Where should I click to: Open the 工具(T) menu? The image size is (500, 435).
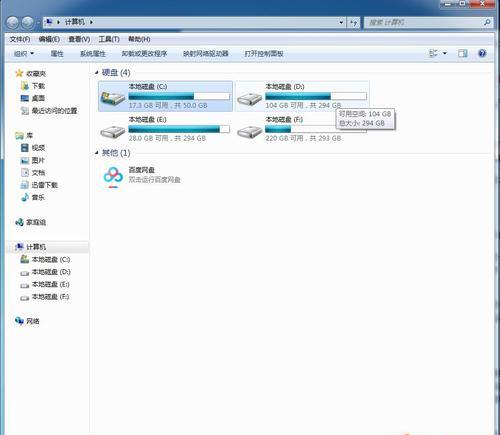click(x=109, y=39)
